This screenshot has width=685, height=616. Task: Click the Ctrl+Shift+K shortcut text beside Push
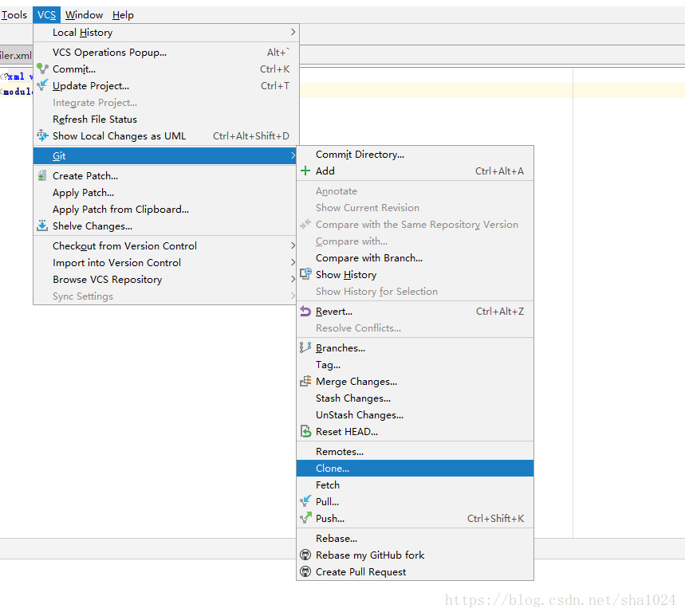[x=495, y=518]
